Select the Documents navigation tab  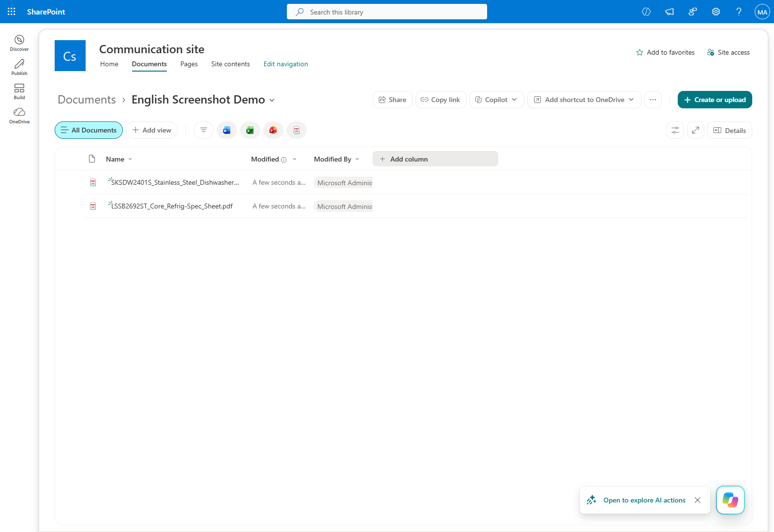pos(149,64)
